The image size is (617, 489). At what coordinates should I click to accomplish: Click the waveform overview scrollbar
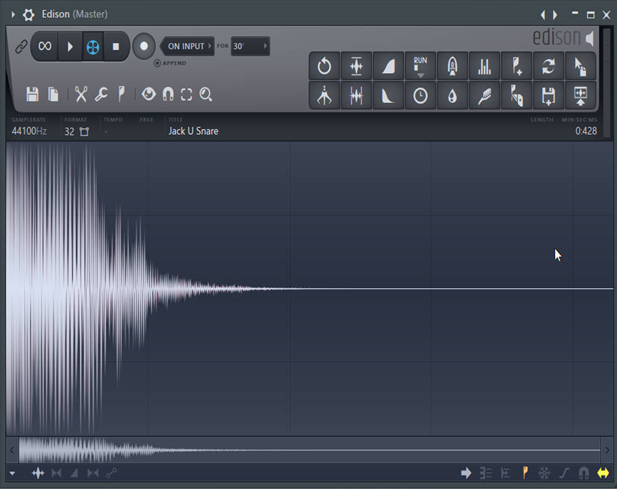click(309, 450)
